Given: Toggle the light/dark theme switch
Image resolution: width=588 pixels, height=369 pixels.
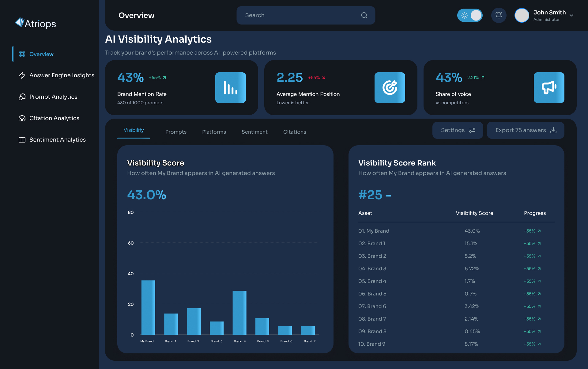Looking at the screenshot, I should 470,15.
